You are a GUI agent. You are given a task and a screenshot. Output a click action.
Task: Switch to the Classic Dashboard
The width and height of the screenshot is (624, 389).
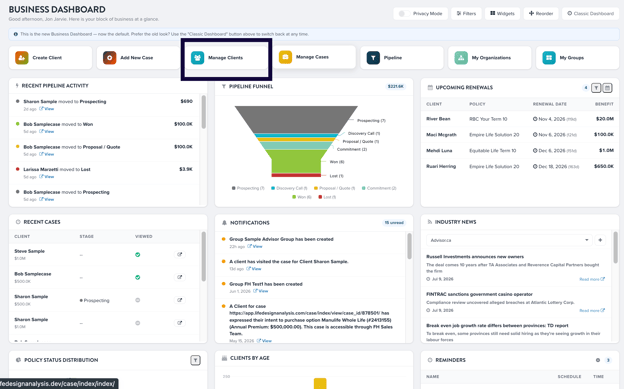click(x=591, y=14)
